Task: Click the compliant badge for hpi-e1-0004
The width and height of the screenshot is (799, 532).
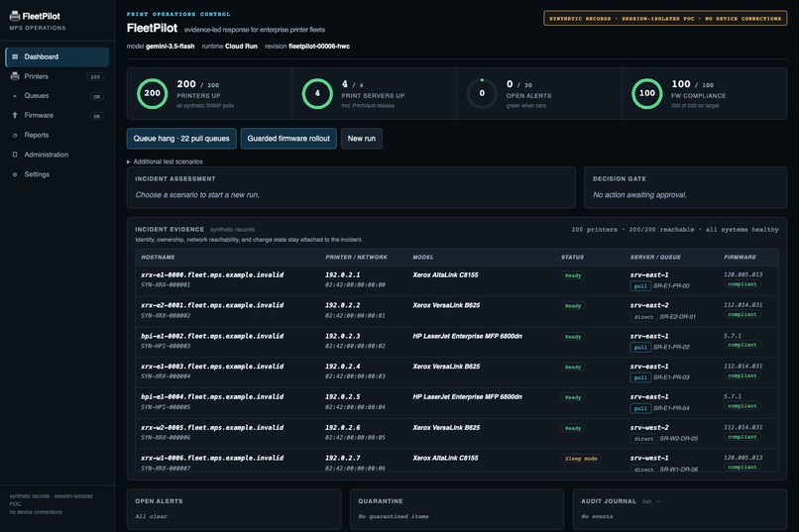Action: (742, 406)
